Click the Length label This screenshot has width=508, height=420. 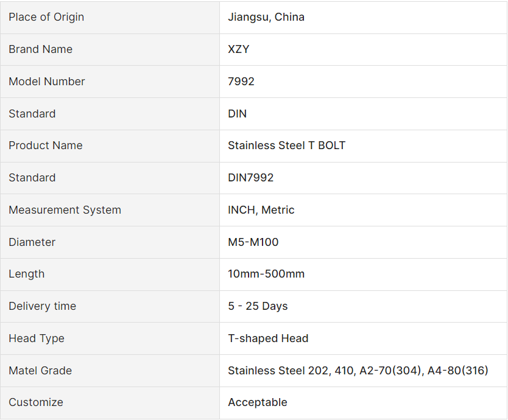[26, 274]
